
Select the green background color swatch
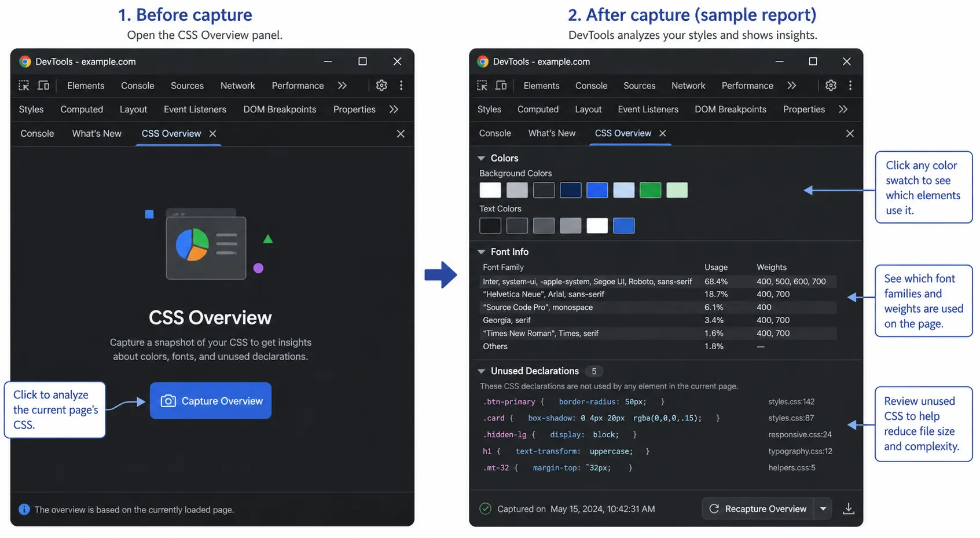click(651, 190)
